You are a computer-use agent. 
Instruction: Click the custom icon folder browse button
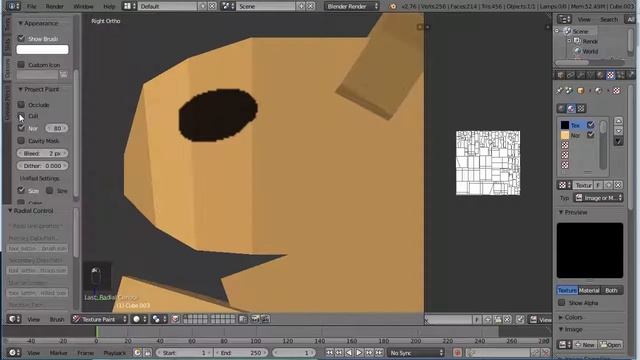pyautogui.click(x=64, y=75)
